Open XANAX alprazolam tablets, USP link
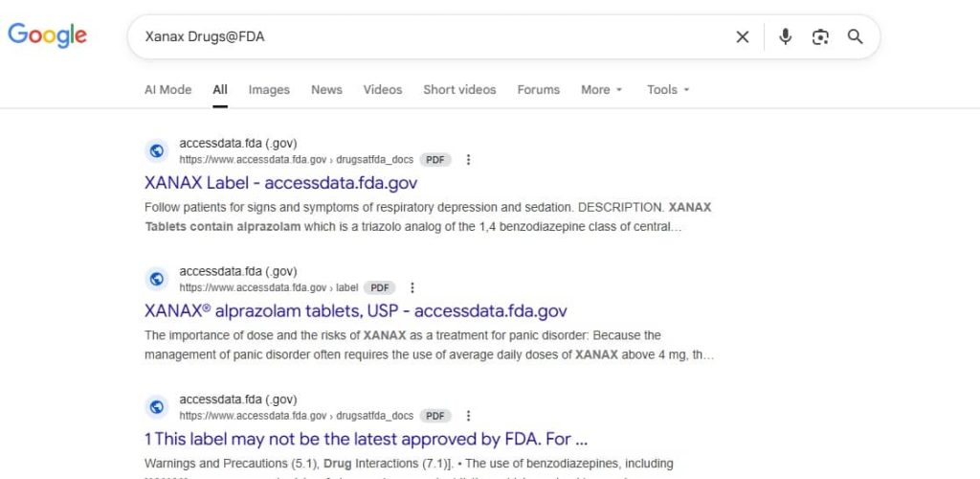The image size is (980, 479). pyautogui.click(x=355, y=311)
